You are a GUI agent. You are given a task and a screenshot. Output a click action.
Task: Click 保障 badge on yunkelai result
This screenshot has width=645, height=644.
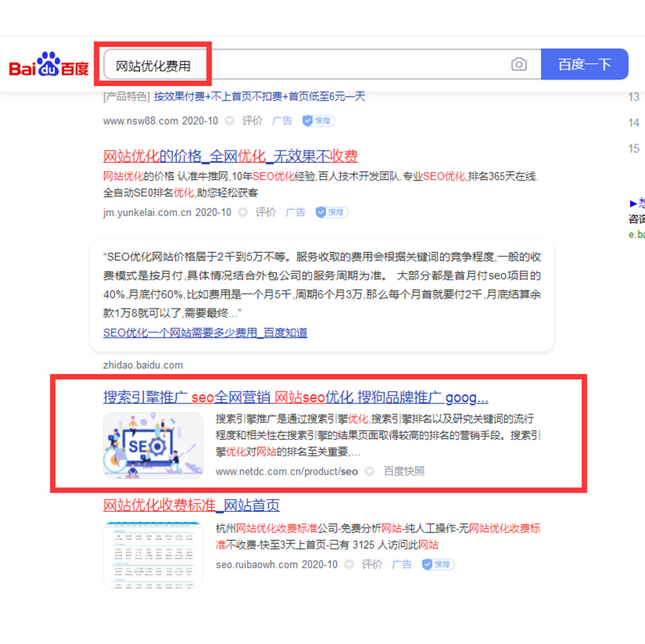click(332, 213)
